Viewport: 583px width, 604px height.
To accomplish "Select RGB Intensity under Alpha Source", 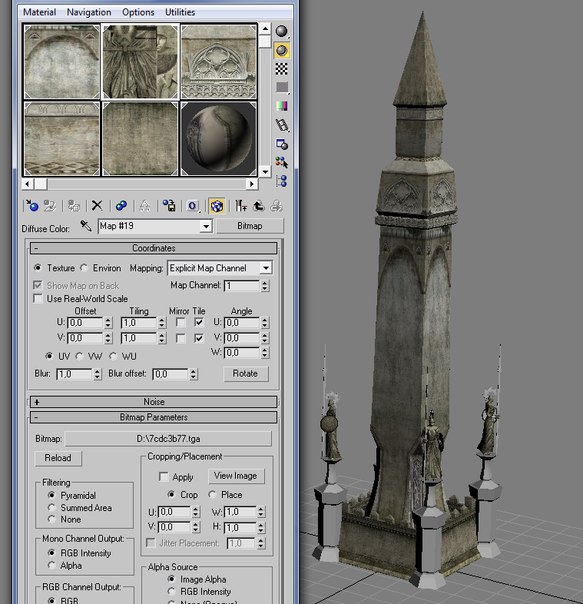I will (x=171, y=591).
